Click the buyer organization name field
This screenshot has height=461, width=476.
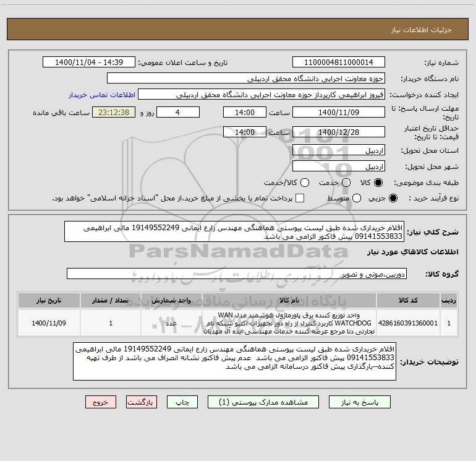coord(246,78)
